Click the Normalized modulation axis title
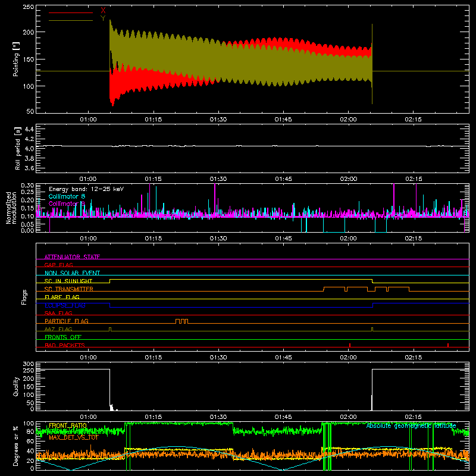 point(11,208)
